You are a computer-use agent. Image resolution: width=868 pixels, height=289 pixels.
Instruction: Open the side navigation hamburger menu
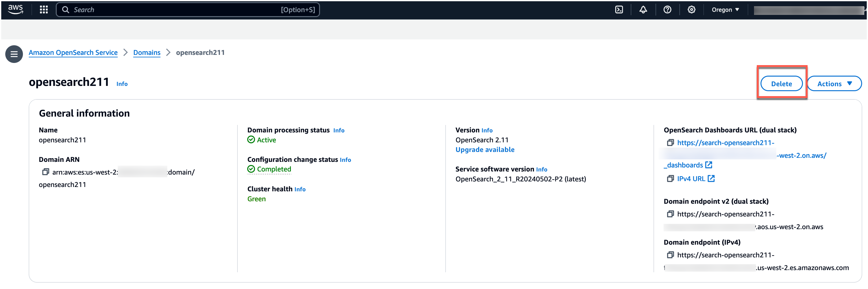tap(14, 54)
